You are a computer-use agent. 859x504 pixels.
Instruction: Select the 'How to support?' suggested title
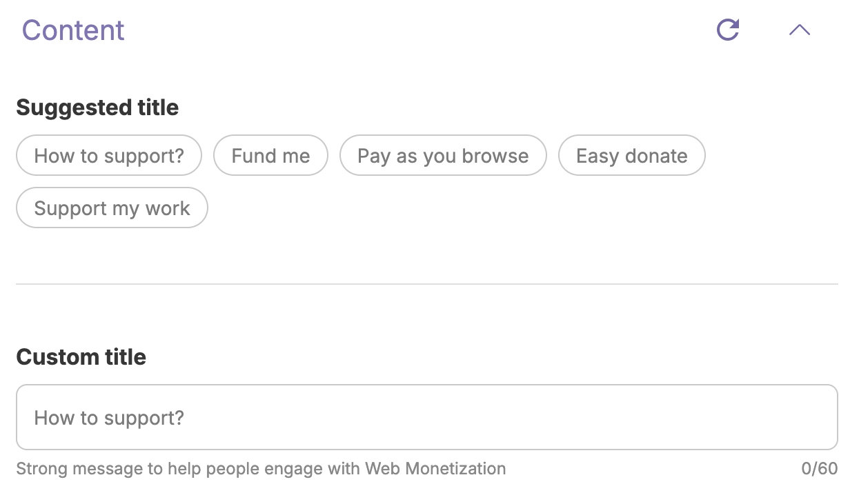pyautogui.click(x=108, y=155)
